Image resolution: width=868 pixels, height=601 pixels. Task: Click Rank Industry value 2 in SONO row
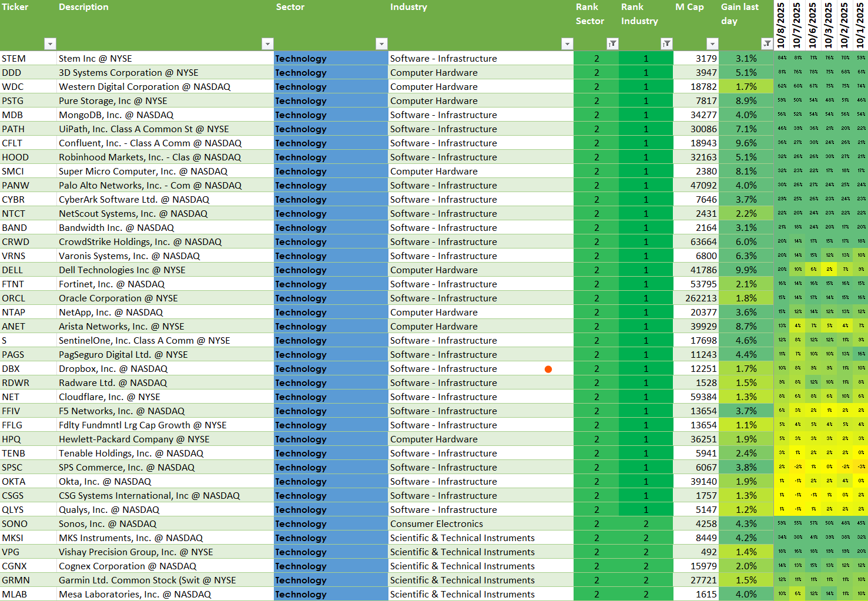(646, 523)
